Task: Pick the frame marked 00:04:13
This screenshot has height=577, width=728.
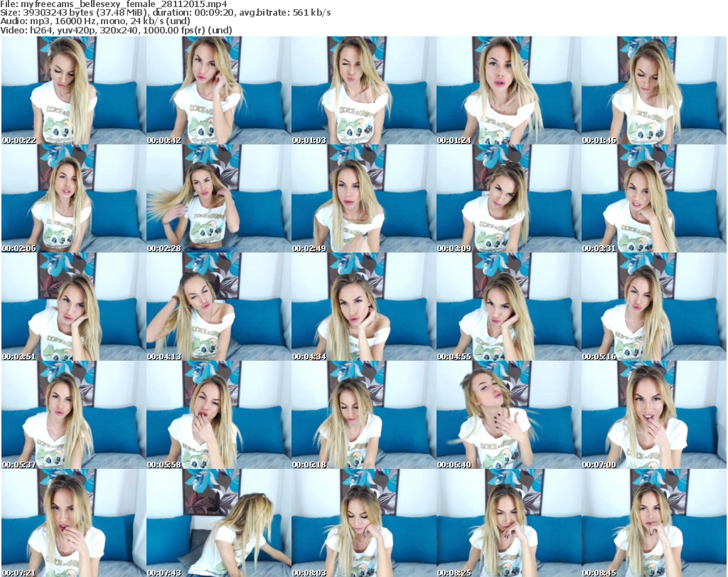Action: [x=219, y=307]
